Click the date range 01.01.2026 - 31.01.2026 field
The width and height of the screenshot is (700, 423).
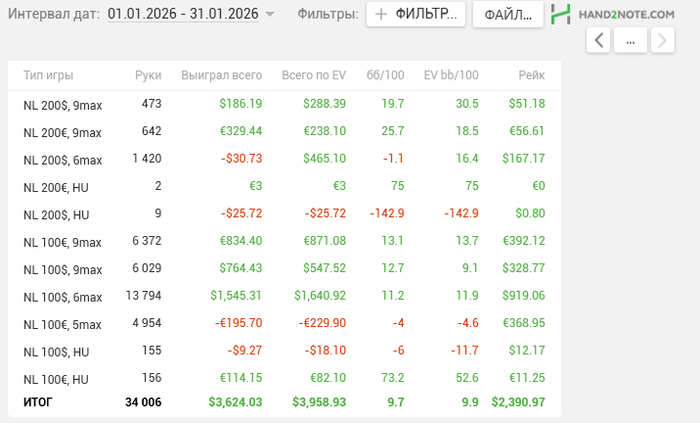[x=182, y=14]
